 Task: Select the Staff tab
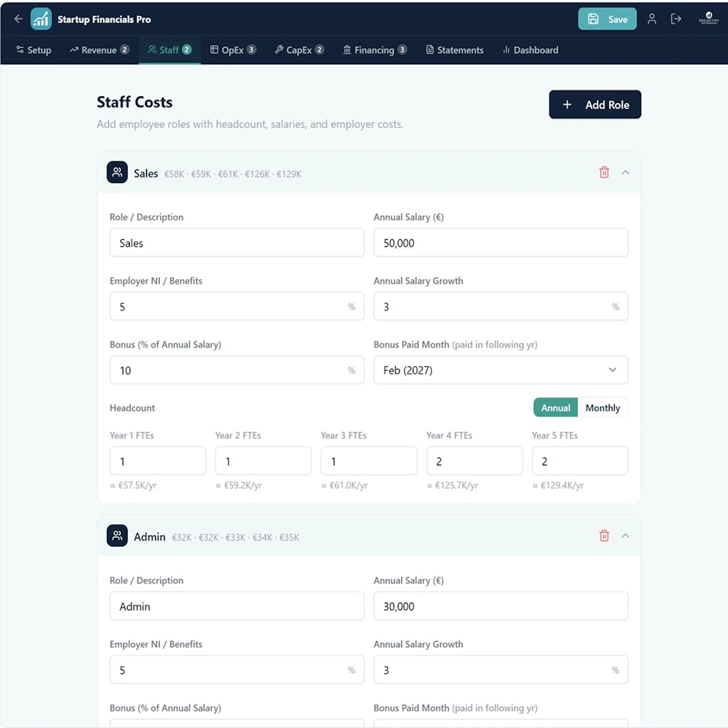169,50
